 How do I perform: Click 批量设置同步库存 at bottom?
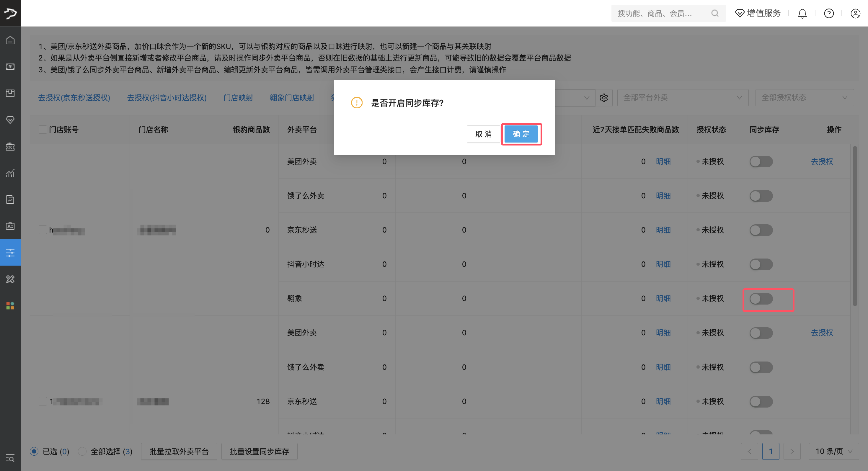pyautogui.click(x=259, y=452)
